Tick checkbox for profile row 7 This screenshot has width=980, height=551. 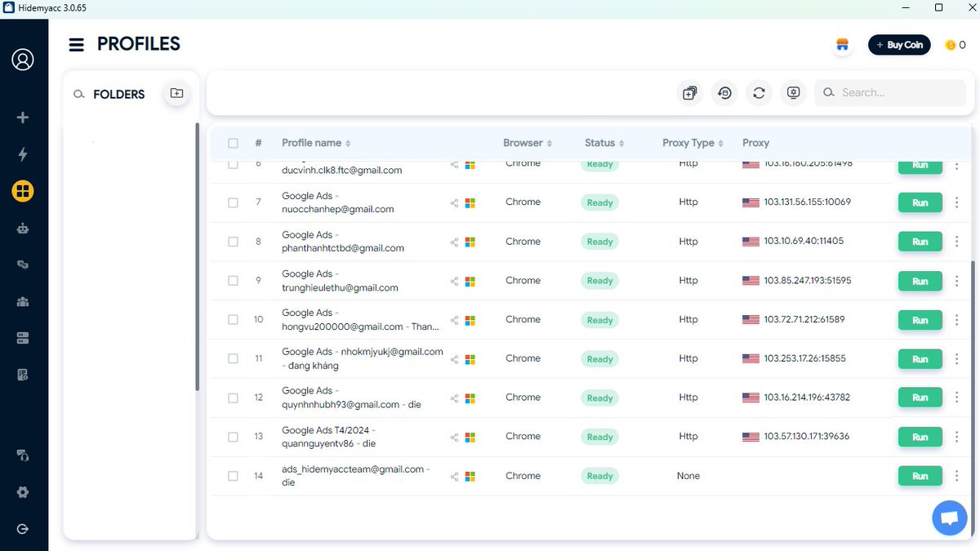[233, 202]
